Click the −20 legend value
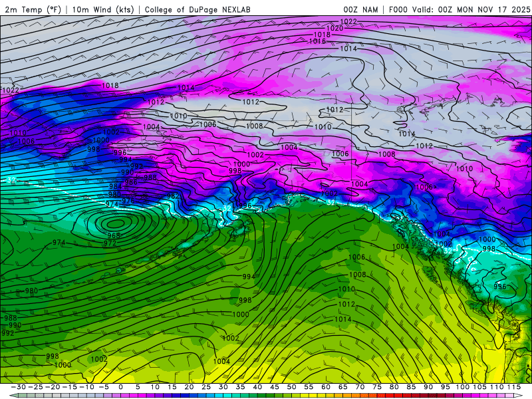Image resolution: width=532 pixels, height=399 pixels. [x=53, y=387]
